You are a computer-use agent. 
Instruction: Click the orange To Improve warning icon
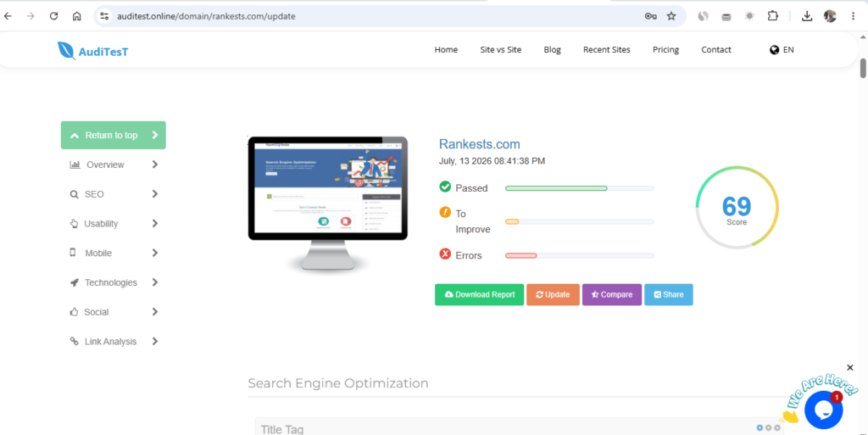pyautogui.click(x=445, y=212)
